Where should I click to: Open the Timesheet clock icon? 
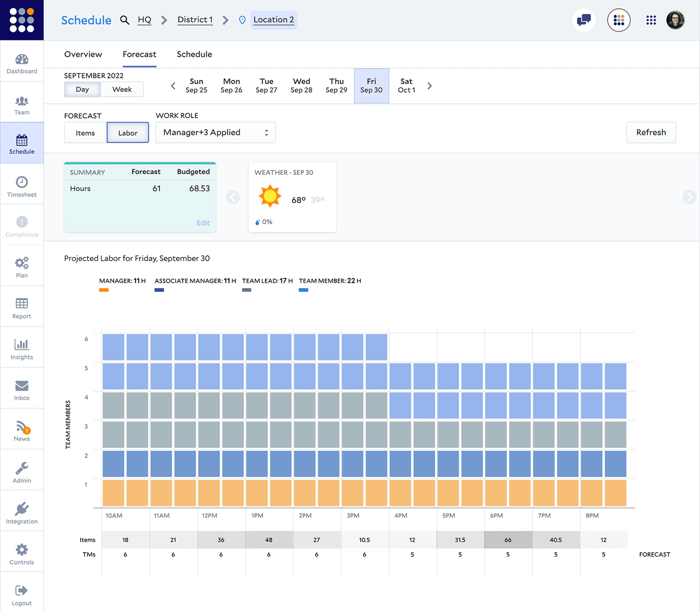click(22, 182)
